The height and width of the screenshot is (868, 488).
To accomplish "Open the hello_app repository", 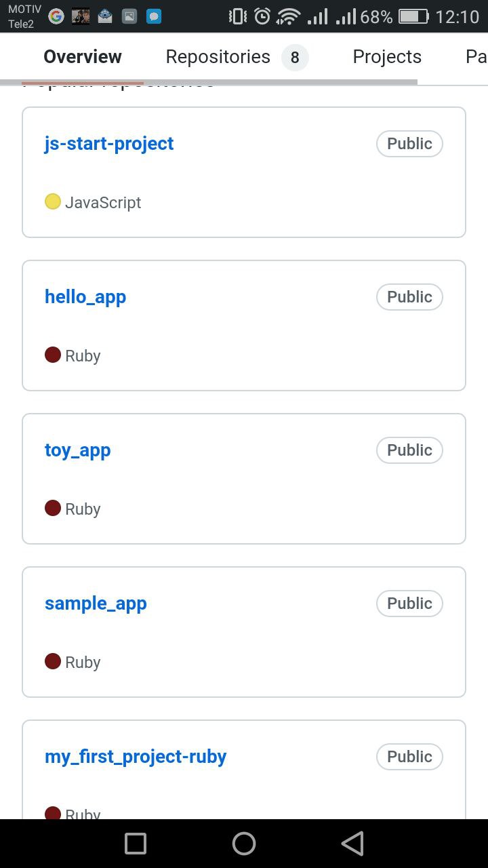I will tap(85, 297).
